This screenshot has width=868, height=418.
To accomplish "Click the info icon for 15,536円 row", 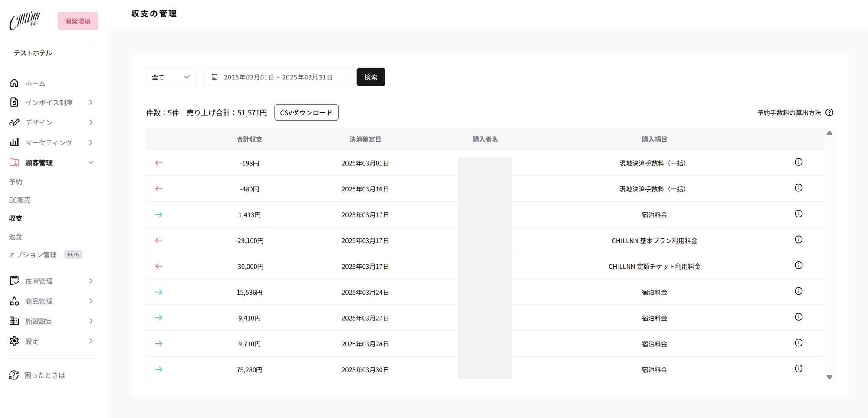I will (798, 291).
